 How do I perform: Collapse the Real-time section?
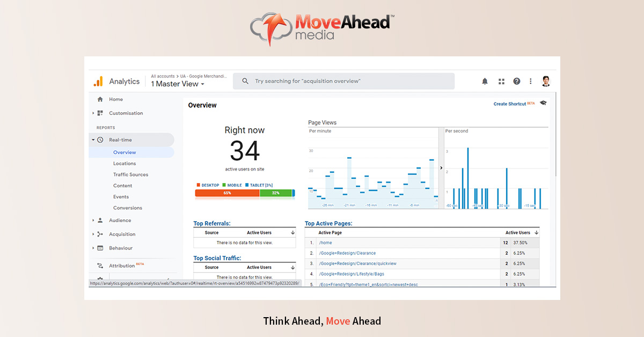pyautogui.click(x=93, y=140)
